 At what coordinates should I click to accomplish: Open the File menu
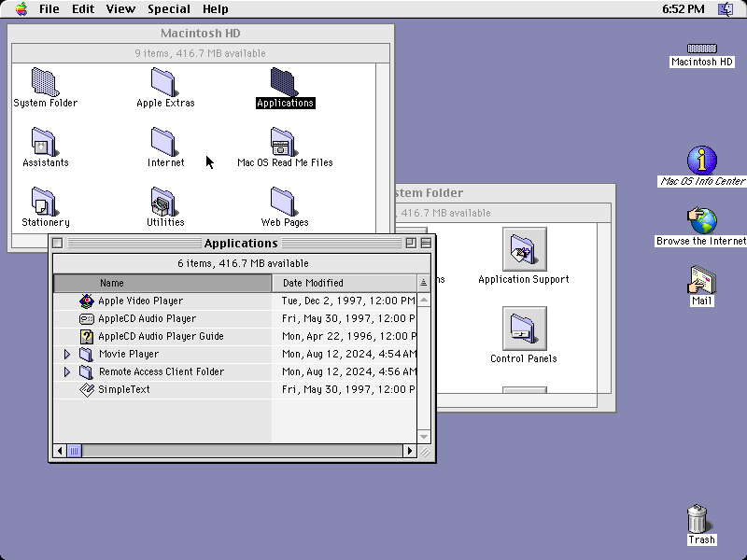click(x=49, y=9)
